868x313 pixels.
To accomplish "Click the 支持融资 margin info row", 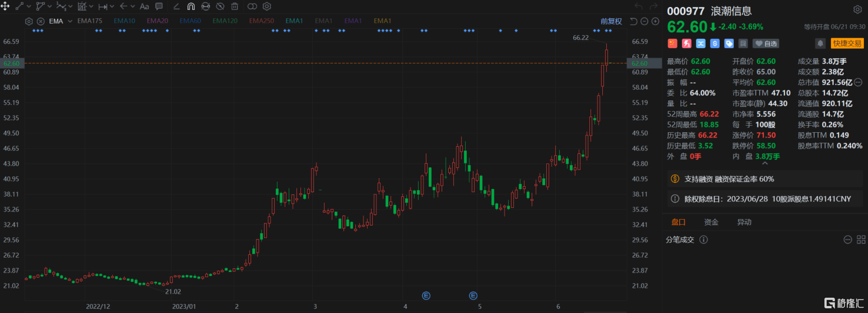I will coord(765,179).
